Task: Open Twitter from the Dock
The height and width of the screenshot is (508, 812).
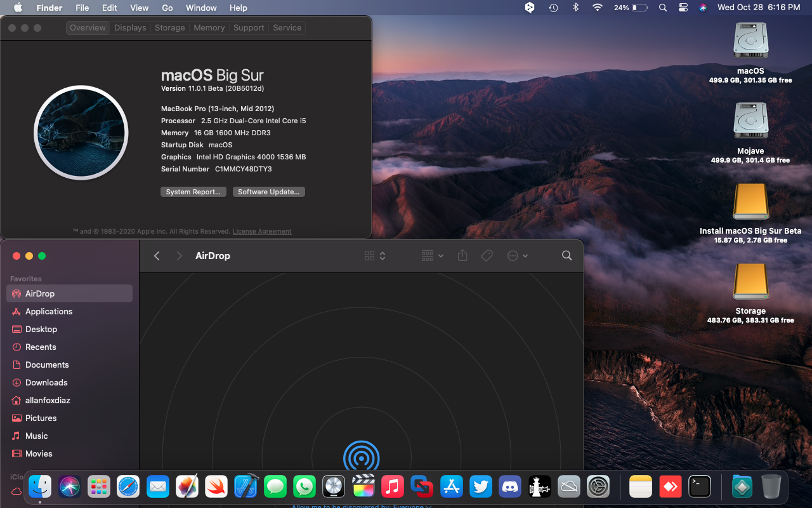Action: (x=481, y=487)
